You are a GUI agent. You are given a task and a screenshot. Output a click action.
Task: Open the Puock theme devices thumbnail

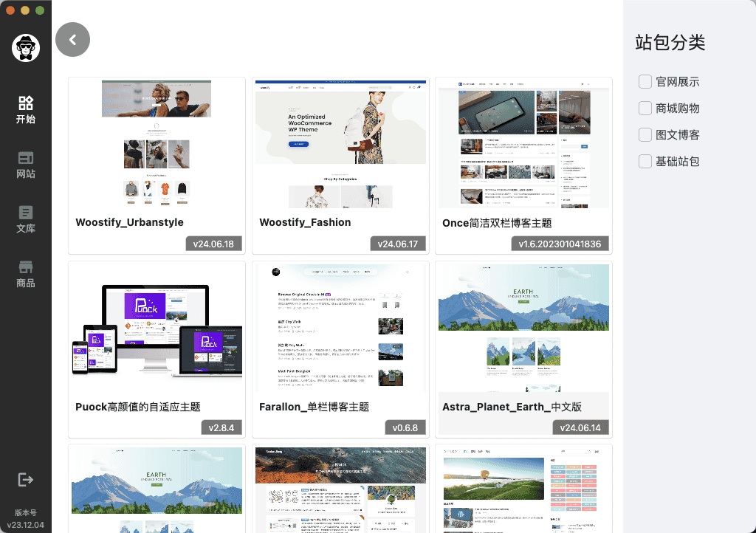coord(157,329)
